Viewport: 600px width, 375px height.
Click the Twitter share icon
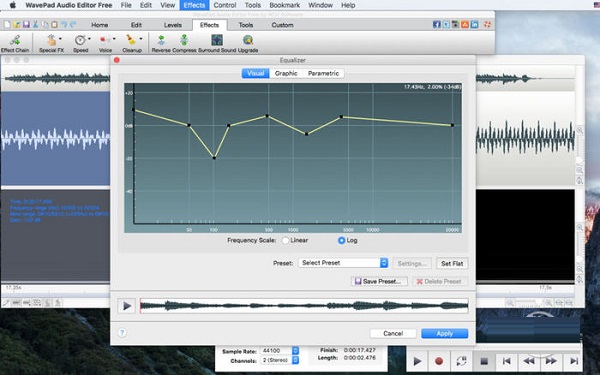pyautogui.click(x=446, y=24)
